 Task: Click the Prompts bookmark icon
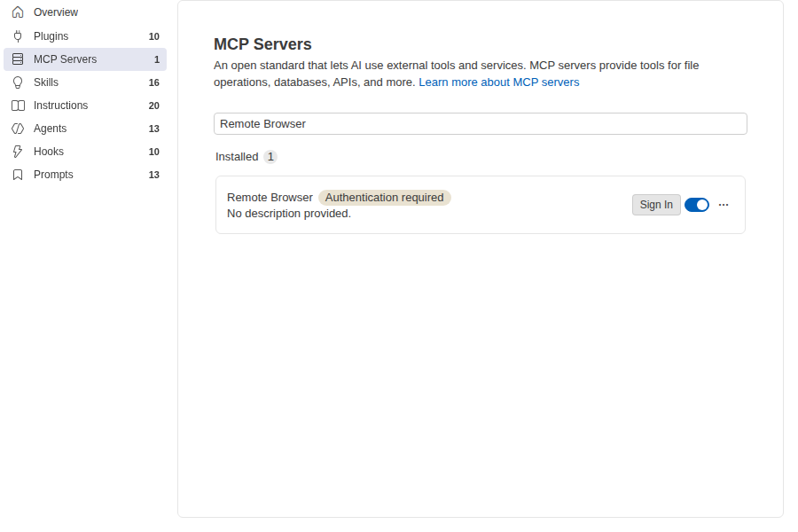coord(18,175)
